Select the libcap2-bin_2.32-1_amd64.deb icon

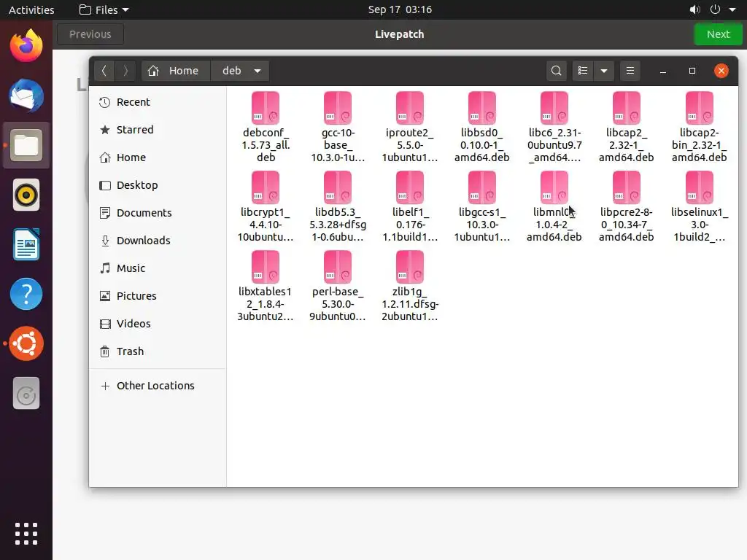(x=700, y=108)
